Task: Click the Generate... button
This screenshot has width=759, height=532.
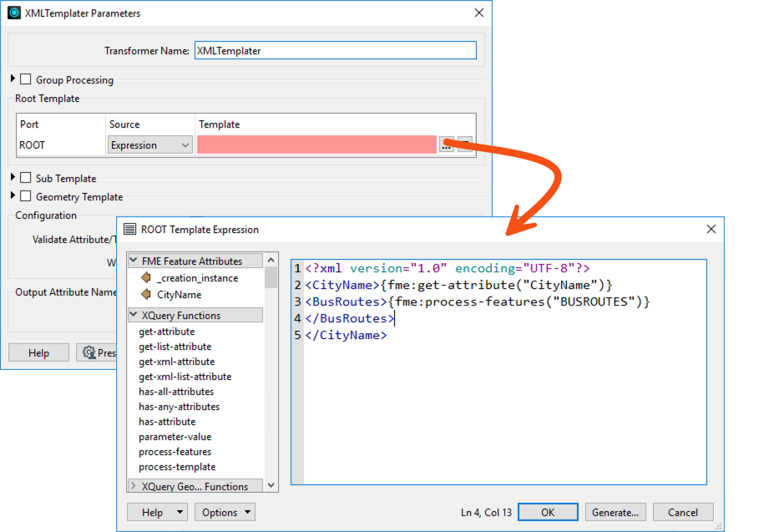Action: (615, 512)
